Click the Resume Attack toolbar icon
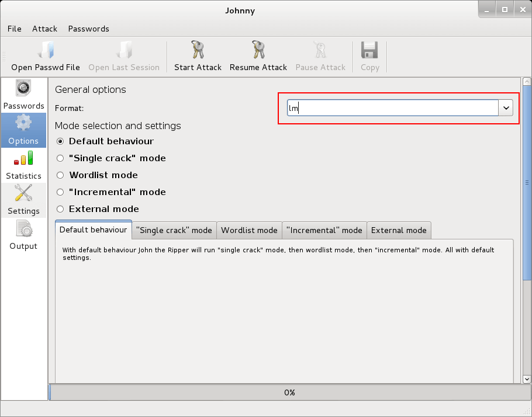Viewport: 532px width, 417px height. 258,51
